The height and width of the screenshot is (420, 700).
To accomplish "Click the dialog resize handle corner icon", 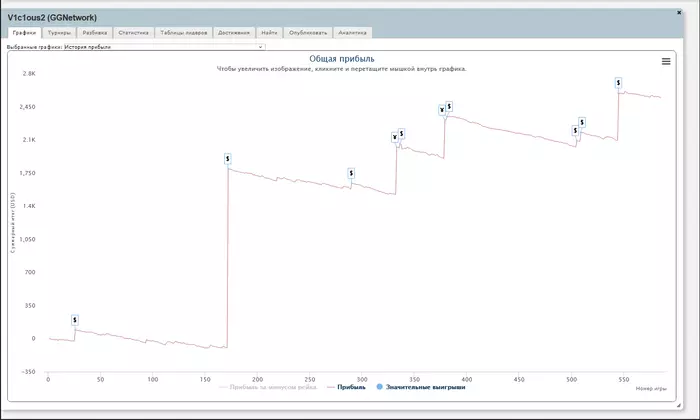I will coord(679,405).
